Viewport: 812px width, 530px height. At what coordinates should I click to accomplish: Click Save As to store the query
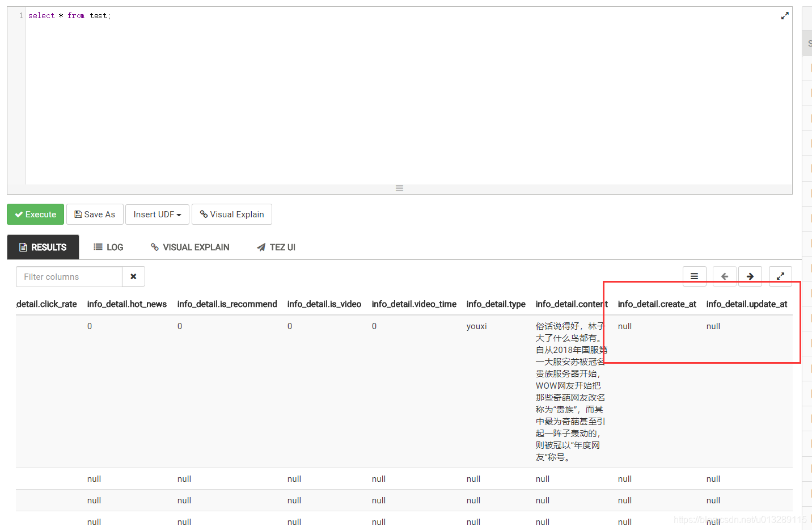[x=95, y=214]
